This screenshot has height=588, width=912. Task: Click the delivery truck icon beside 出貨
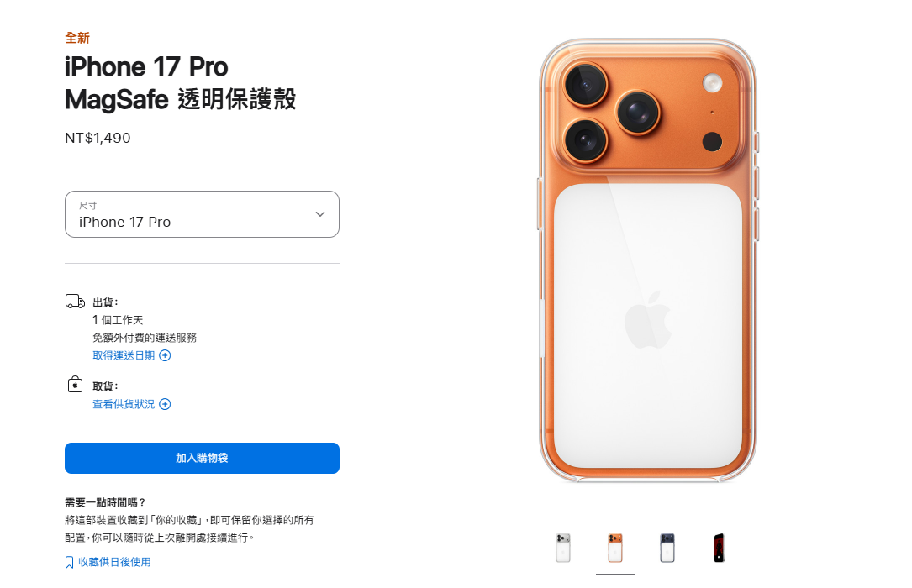75,302
